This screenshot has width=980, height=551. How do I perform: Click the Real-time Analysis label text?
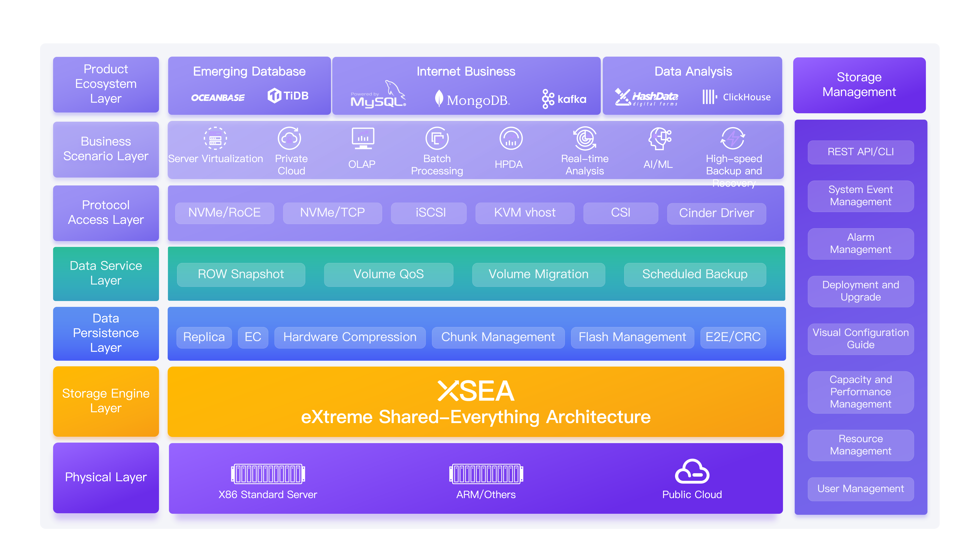[585, 165]
